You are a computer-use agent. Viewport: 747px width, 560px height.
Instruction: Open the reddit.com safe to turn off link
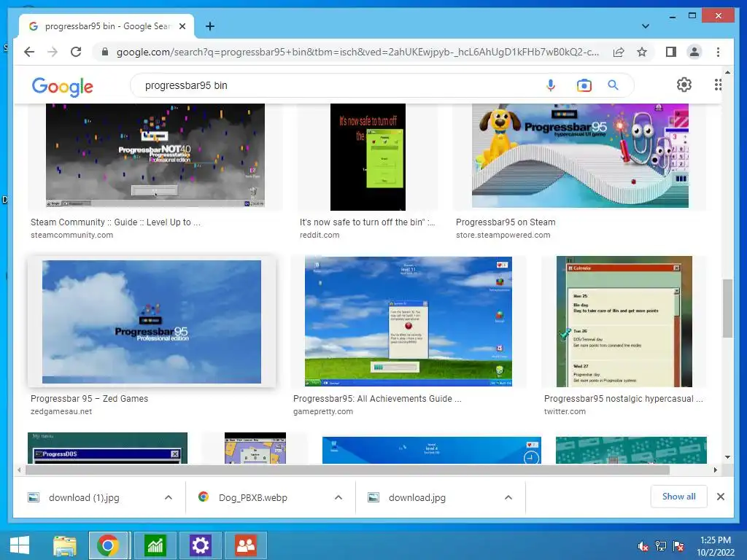pos(368,222)
